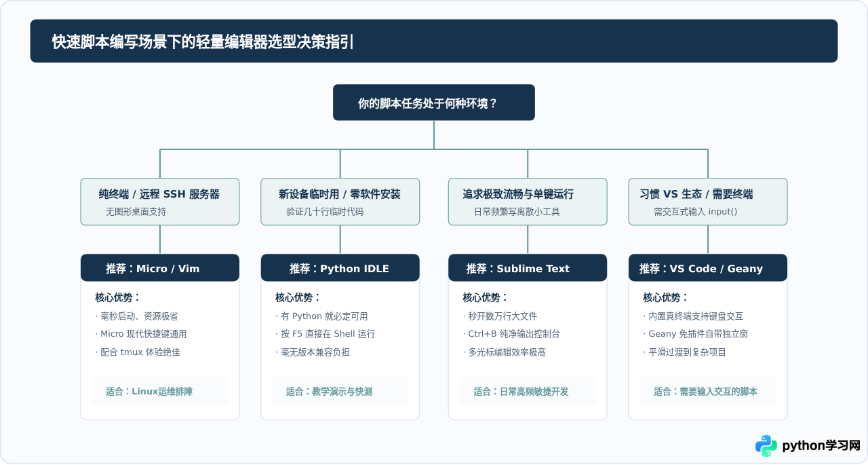Click the bullet 'Ctrl+B 纯净输出控制台'
This screenshot has height=465, width=868.
tap(511, 334)
